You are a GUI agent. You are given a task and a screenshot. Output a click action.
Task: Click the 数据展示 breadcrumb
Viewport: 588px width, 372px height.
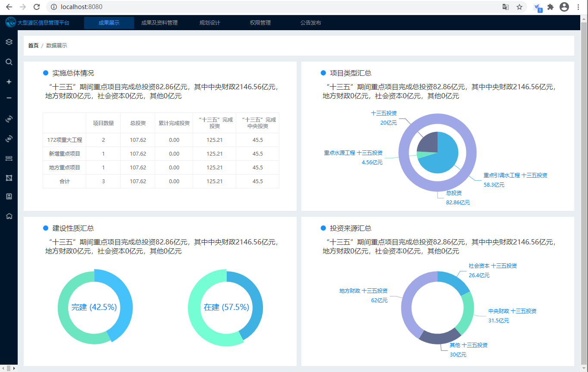tap(56, 46)
